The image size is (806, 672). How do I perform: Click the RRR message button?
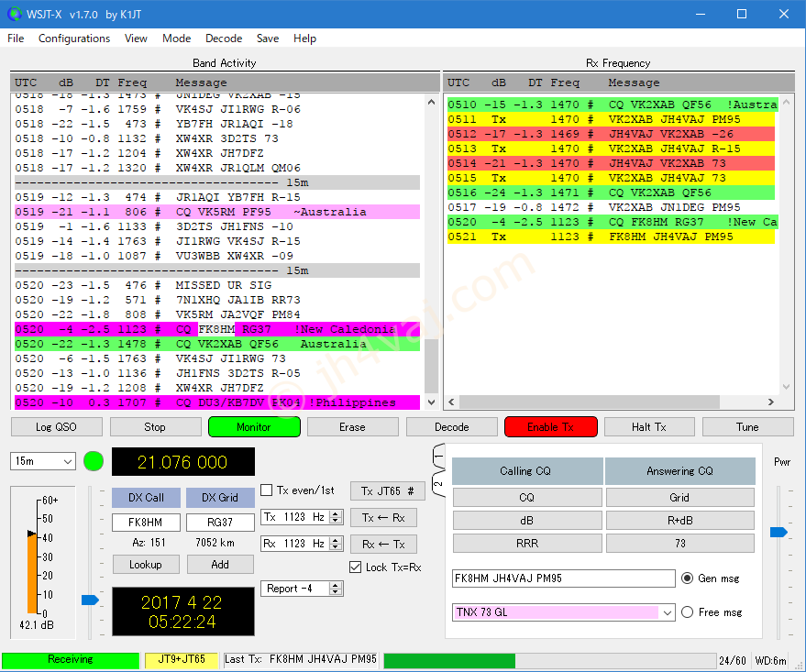point(527,543)
